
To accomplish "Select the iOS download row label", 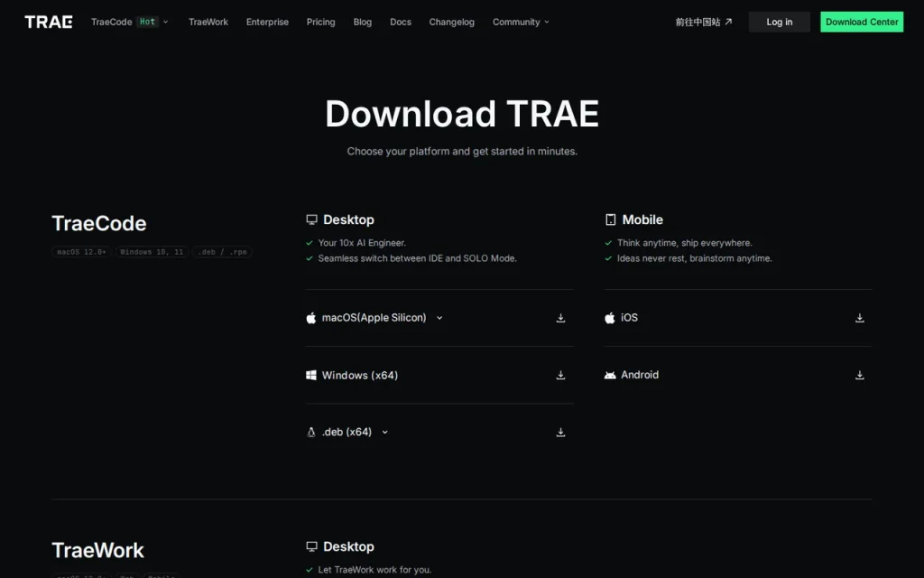I will (629, 317).
